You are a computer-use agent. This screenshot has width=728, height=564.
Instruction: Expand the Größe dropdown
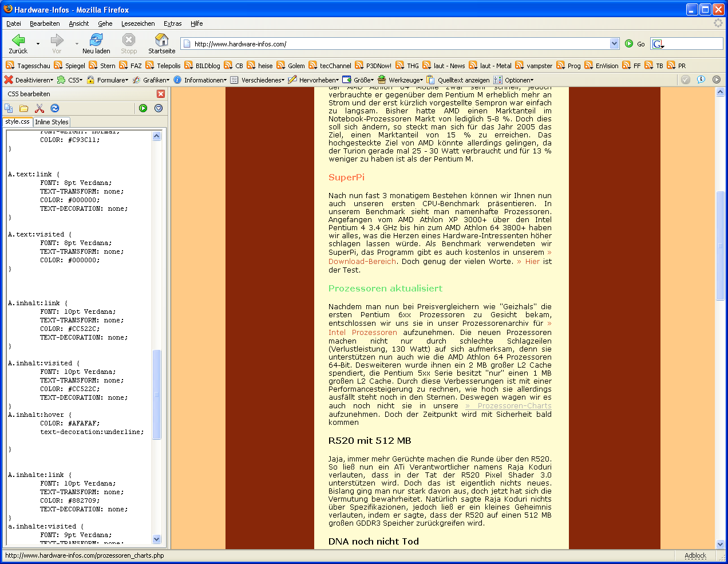click(358, 80)
